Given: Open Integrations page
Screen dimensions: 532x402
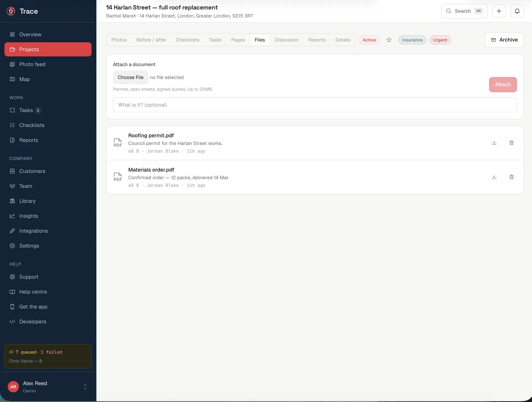Looking at the screenshot, I should [x=48, y=231].
